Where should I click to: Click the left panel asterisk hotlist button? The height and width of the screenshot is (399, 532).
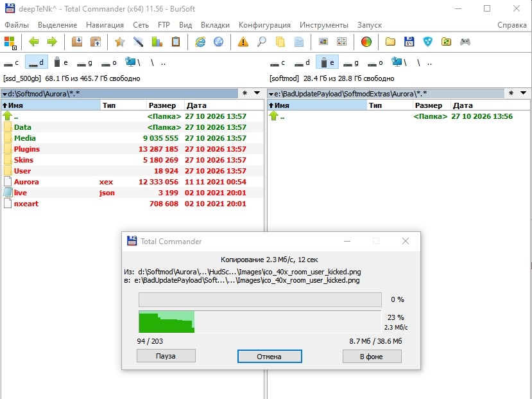tap(245, 93)
